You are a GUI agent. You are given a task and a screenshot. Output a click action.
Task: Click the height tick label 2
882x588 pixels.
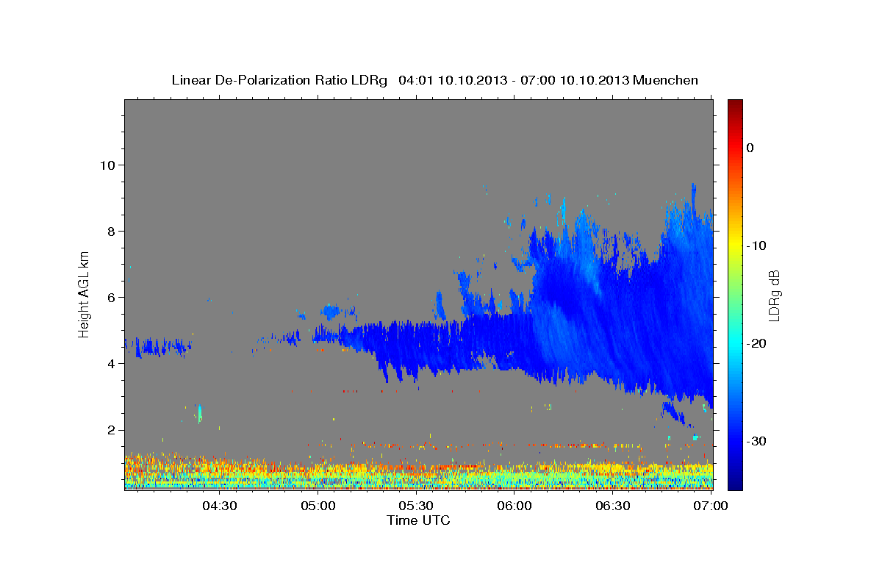110,430
